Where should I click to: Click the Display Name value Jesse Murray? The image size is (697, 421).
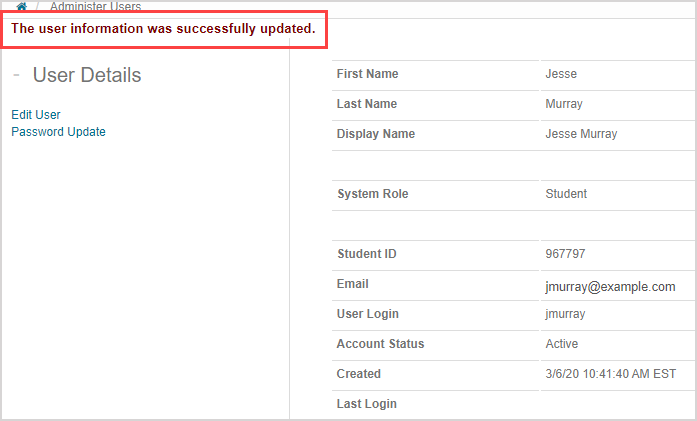[581, 134]
